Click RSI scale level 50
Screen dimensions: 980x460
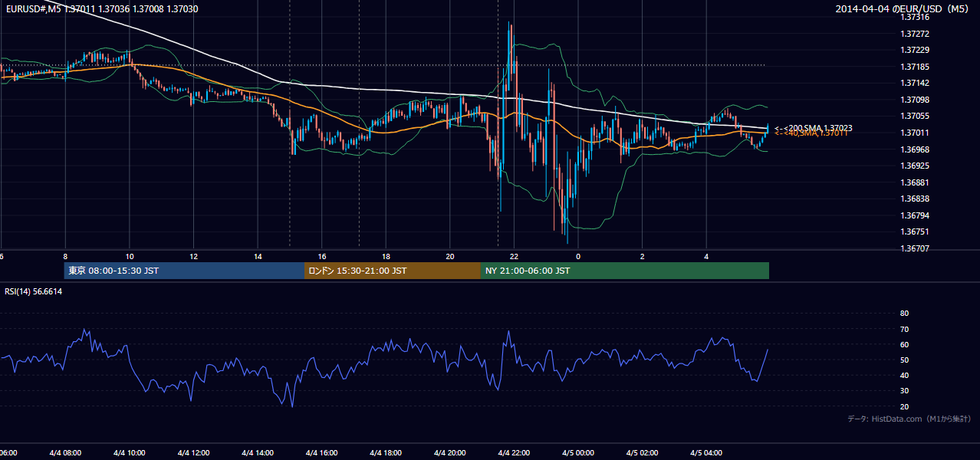tap(905, 360)
